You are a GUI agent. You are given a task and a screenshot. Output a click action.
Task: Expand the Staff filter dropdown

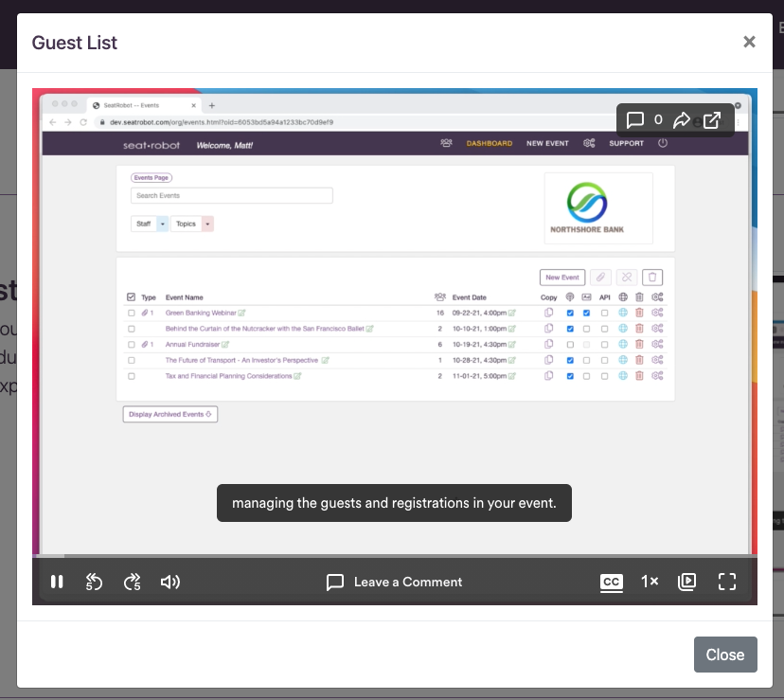tap(162, 224)
